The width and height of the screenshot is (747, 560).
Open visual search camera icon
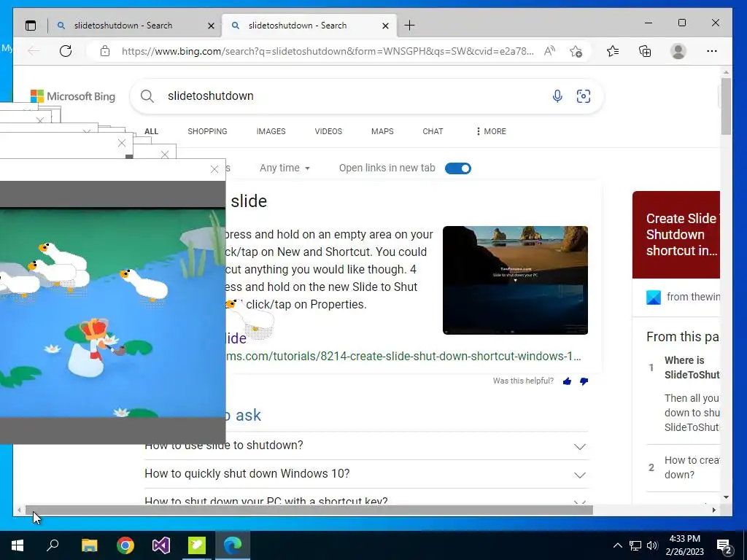click(x=583, y=96)
